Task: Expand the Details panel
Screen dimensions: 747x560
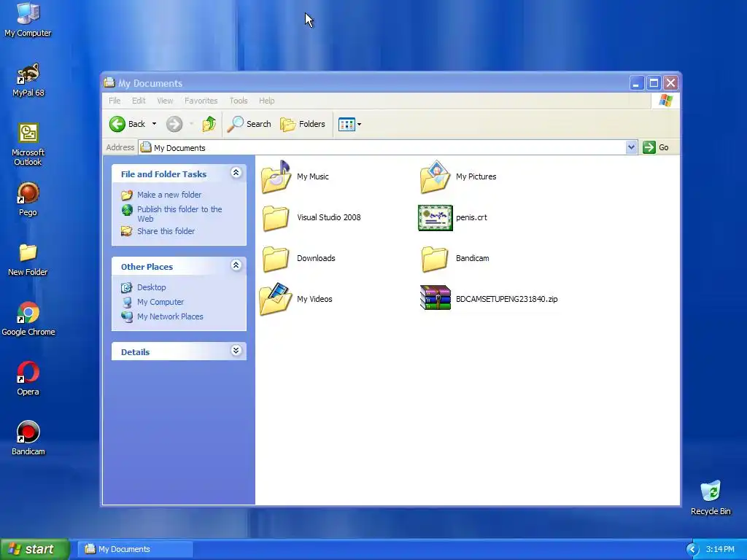Action: (236, 351)
